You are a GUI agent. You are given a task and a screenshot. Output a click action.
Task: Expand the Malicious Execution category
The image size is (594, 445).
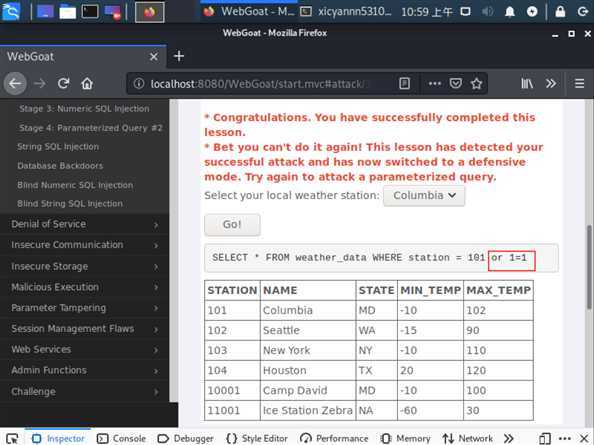coord(84,287)
